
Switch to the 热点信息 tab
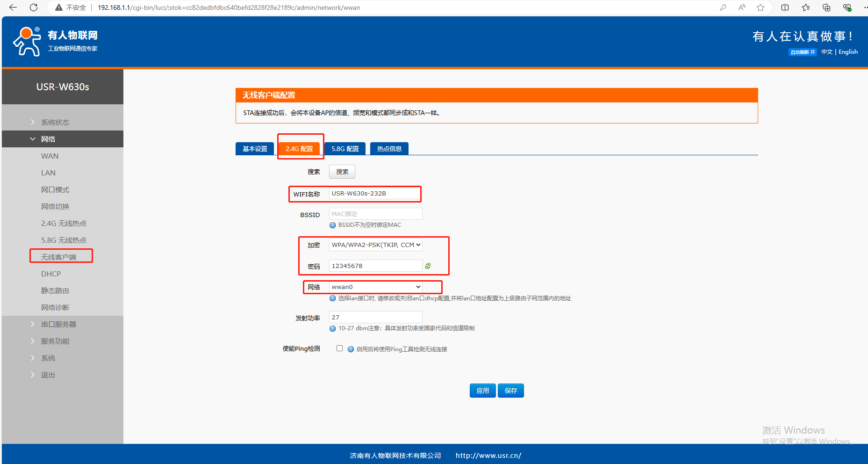click(389, 149)
